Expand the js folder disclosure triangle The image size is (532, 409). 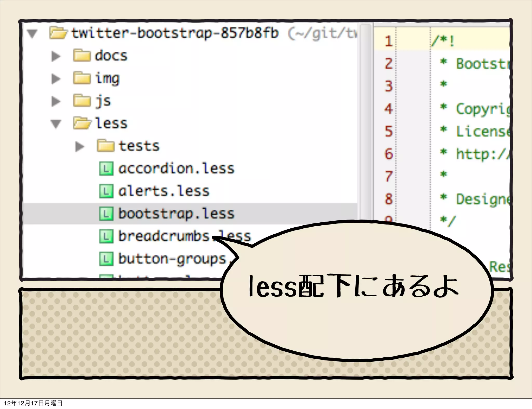(x=56, y=101)
